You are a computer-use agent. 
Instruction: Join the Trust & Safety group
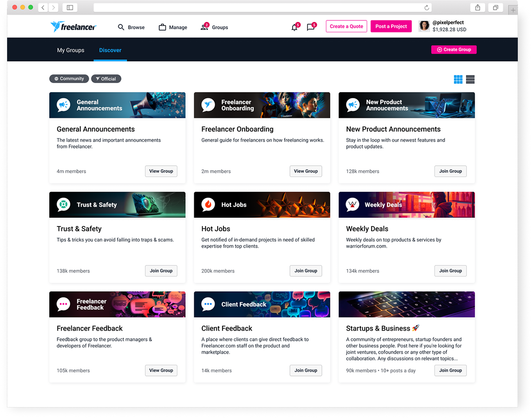[161, 271]
